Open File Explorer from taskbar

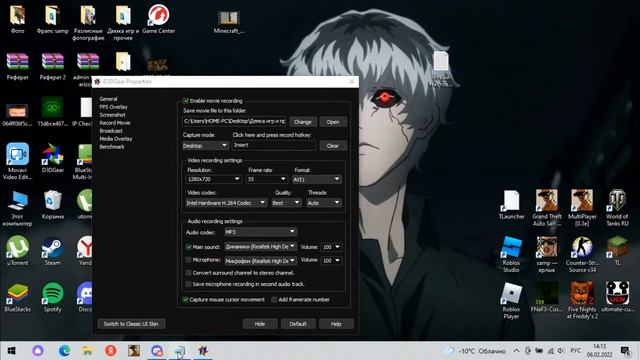click(87, 351)
